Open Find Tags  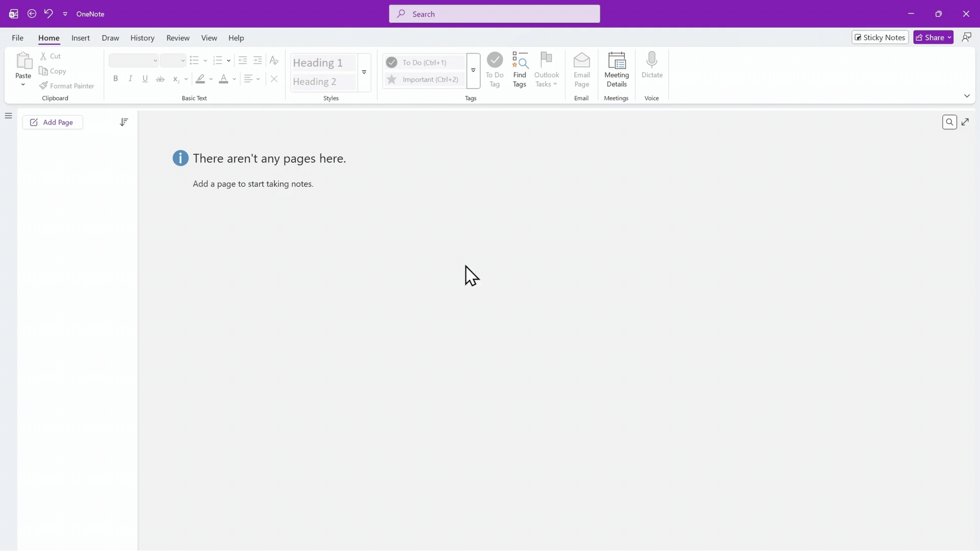point(520,70)
